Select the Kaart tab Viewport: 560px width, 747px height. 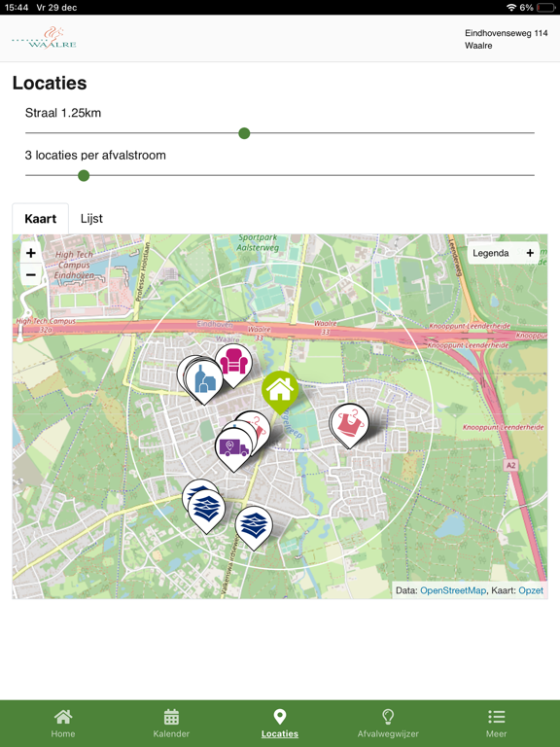coord(41,219)
